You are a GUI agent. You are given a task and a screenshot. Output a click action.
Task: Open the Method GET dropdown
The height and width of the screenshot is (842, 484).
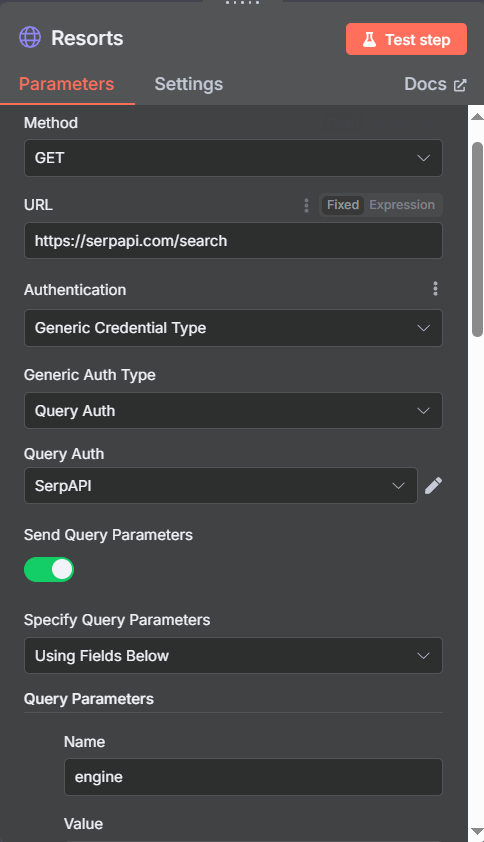coord(233,158)
